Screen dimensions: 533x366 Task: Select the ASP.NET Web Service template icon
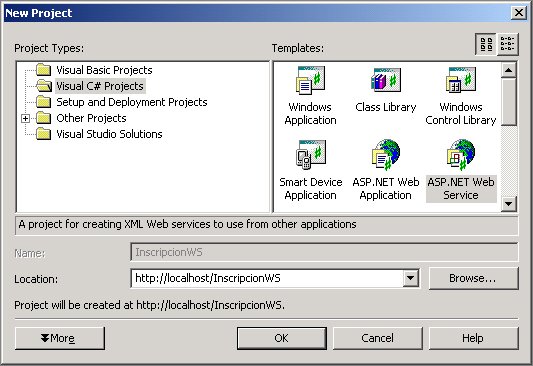click(x=461, y=155)
